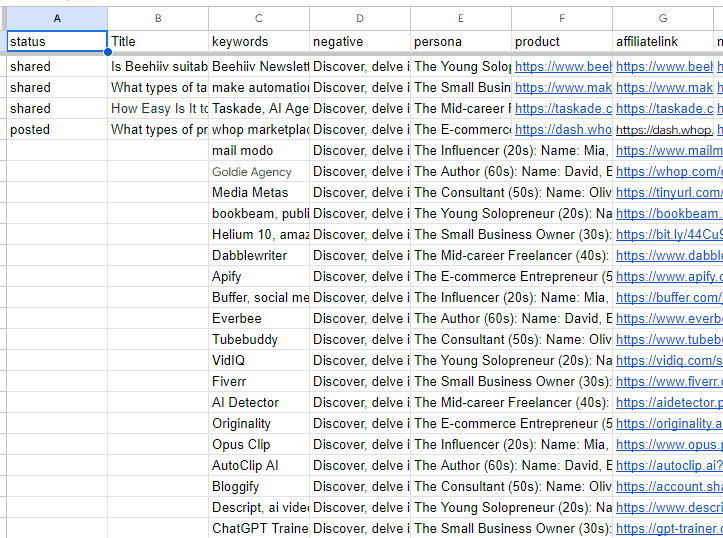Screen dimensions: 723x538
Task: Select keywords cell 'whop marketplac'
Action: [259, 130]
